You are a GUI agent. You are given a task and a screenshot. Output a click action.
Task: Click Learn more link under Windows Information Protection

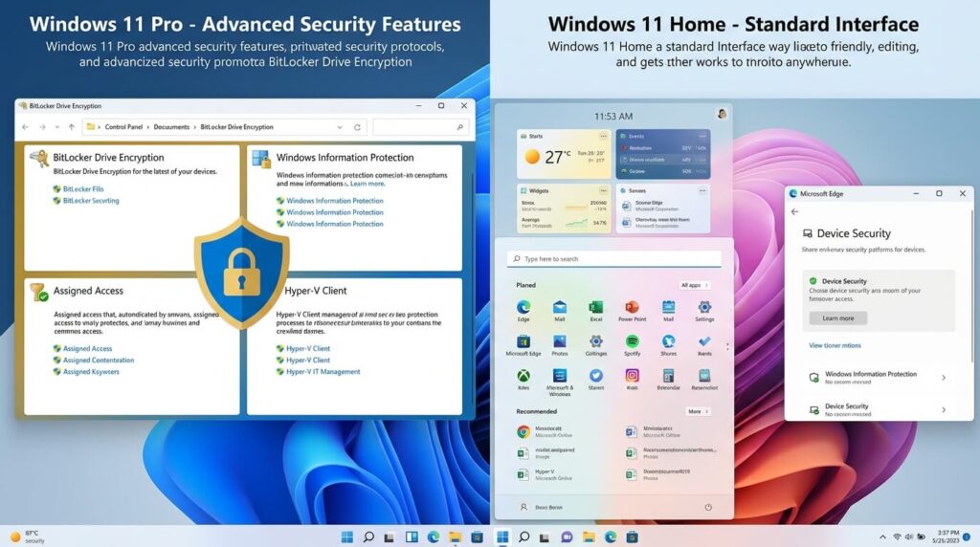coord(367,184)
